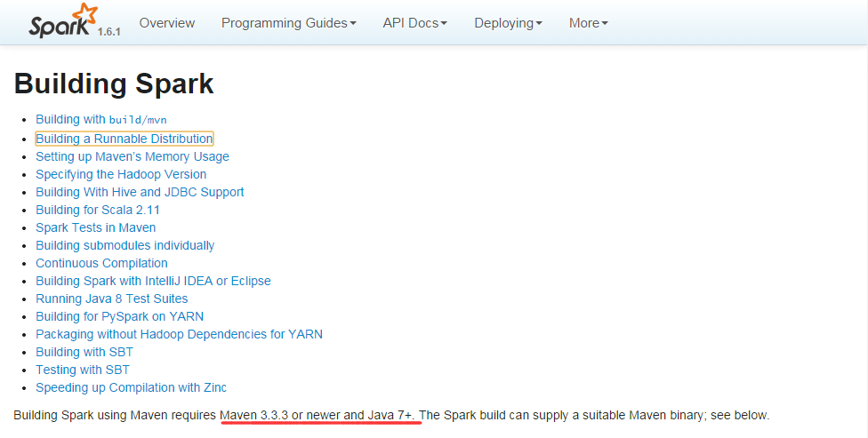Click the 1.6.1 version label
Viewport: 868px width, 438px height.
(x=109, y=32)
